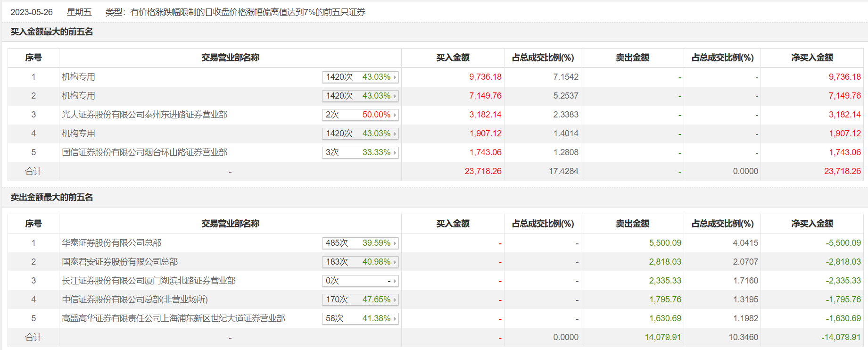
Task: Open the 58次 41.38% stats box
Action: [x=360, y=318]
